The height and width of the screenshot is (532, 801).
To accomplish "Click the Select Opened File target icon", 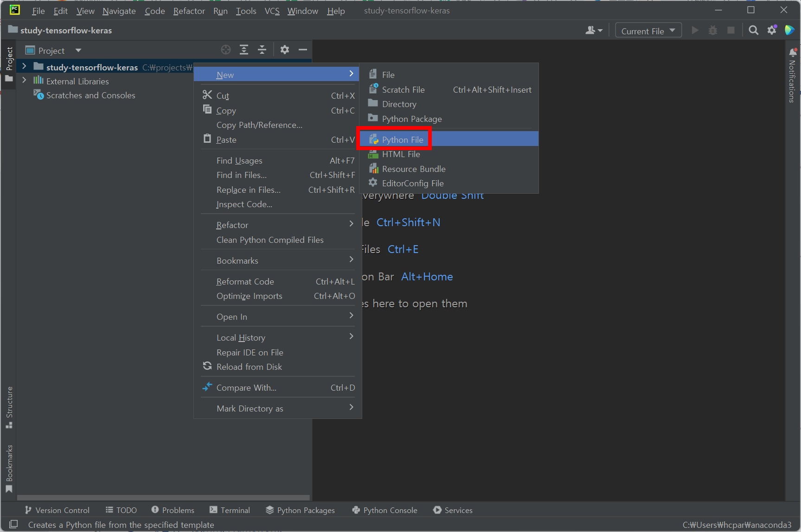I will [x=226, y=50].
